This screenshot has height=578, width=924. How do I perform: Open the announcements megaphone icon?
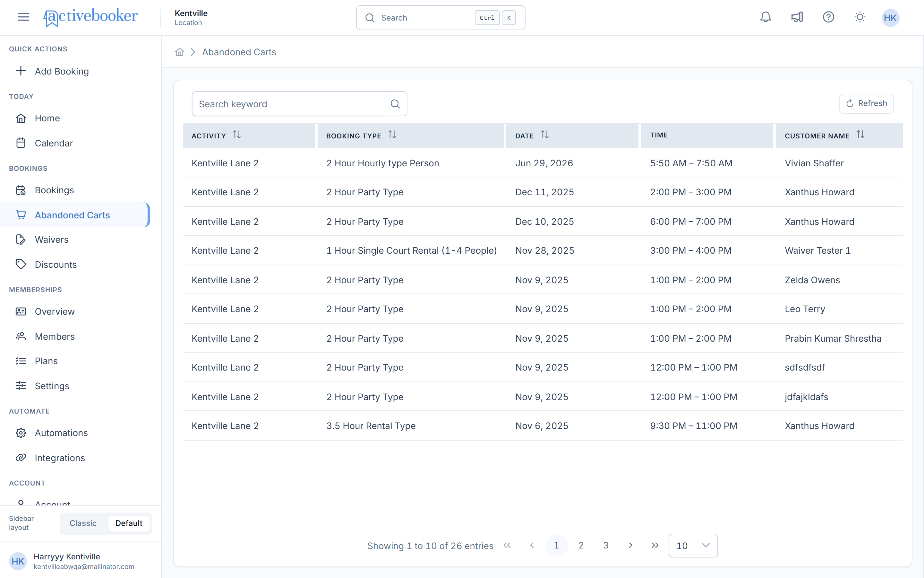(x=797, y=17)
